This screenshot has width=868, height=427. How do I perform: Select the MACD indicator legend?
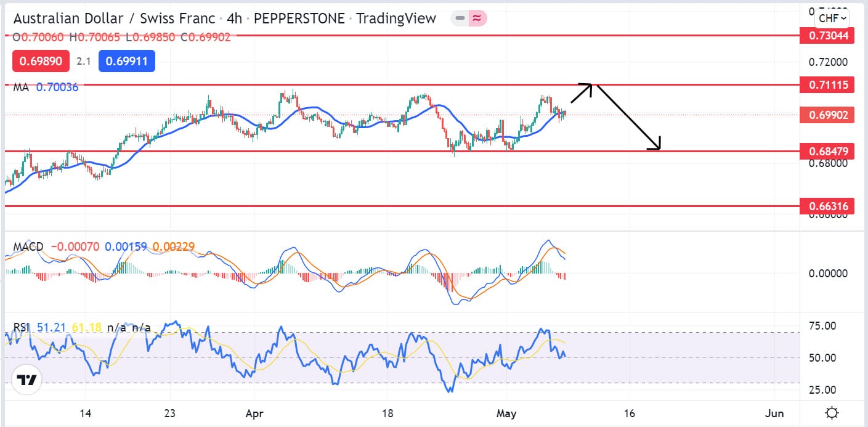click(28, 247)
